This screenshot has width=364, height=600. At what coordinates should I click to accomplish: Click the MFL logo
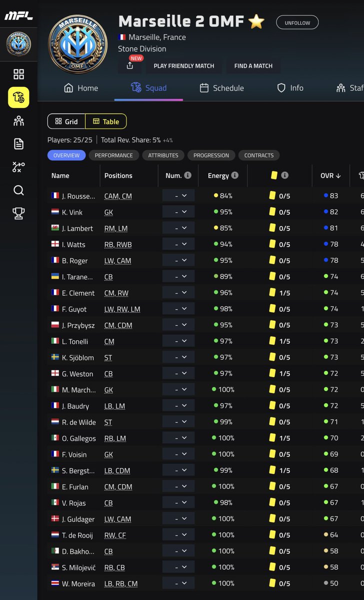tap(18, 16)
